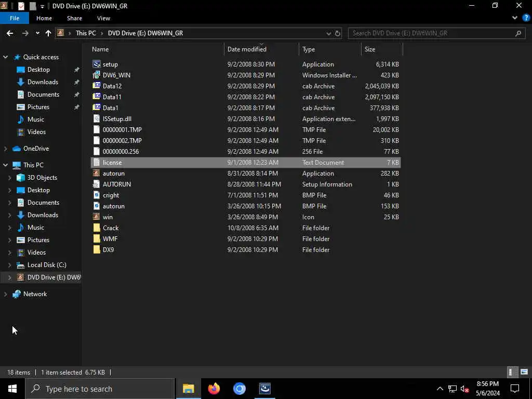532x399 pixels.
Task: Expand Local Disk (C:) node
Action: [9, 265]
